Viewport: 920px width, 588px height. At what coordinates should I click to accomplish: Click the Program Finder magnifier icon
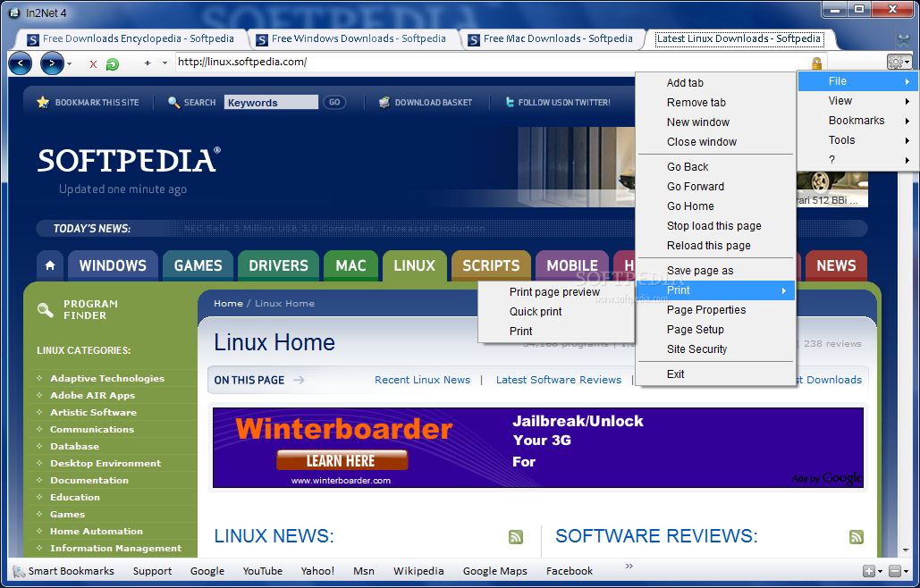pos(46,309)
